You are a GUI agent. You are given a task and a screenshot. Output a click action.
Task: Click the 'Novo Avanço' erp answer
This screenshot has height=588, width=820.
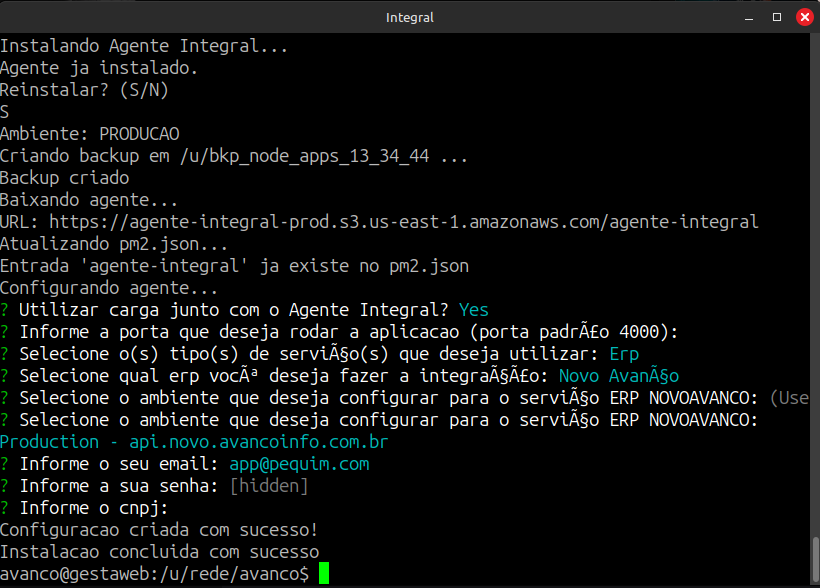[x=619, y=376]
